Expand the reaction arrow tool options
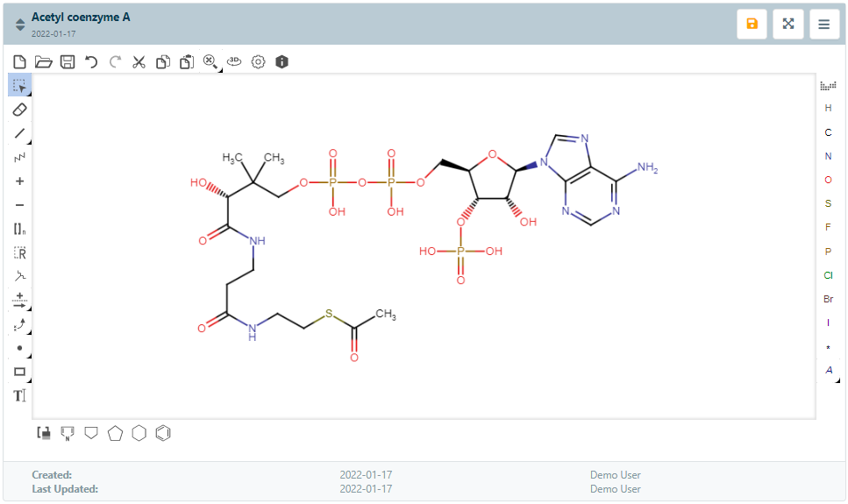Screen dimensions: 848x504 (x=20, y=301)
